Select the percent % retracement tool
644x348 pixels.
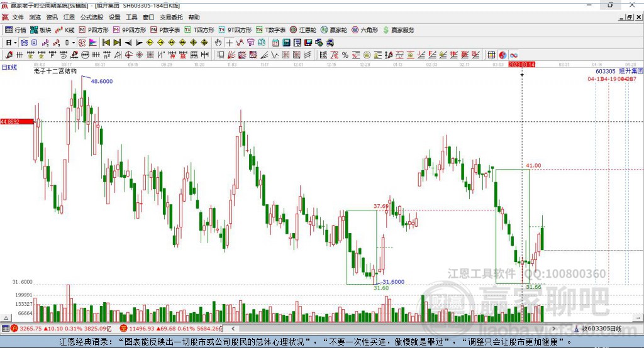tap(345, 55)
